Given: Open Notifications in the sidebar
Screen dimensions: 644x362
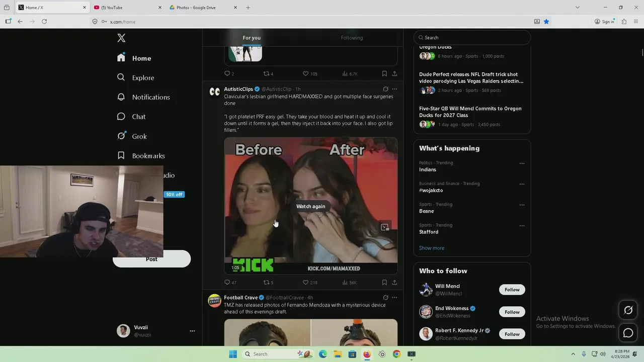Looking at the screenshot, I should [x=143, y=97].
